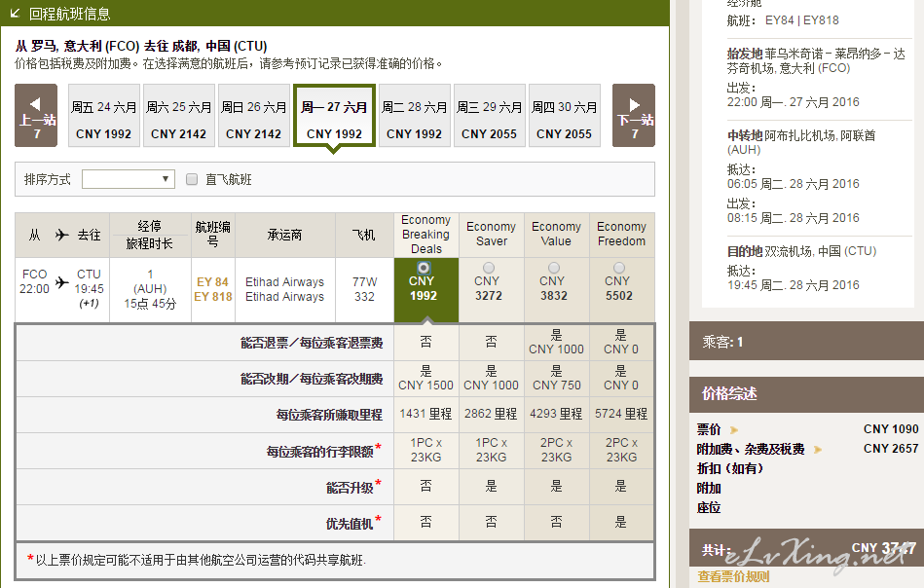Click the 每位乘客的行李限额 row label
This screenshot has height=588, width=924.
pyautogui.click(x=319, y=452)
